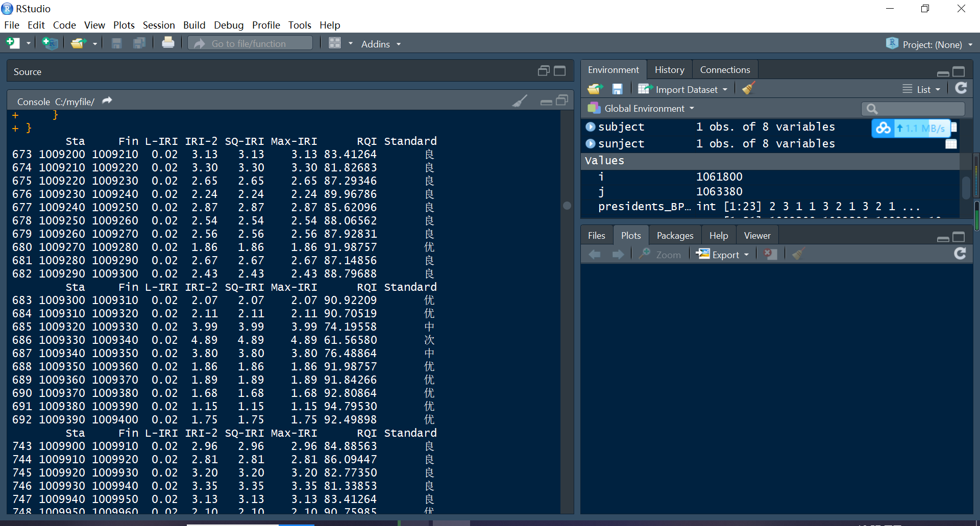The height and width of the screenshot is (526, 980).
Task: Open the List view dropdown
Action: tap(922, 89)
